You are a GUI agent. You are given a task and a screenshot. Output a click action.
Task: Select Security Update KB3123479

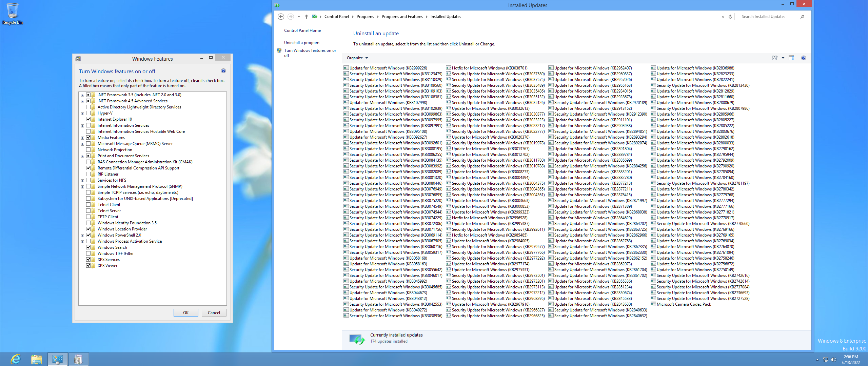393,74
